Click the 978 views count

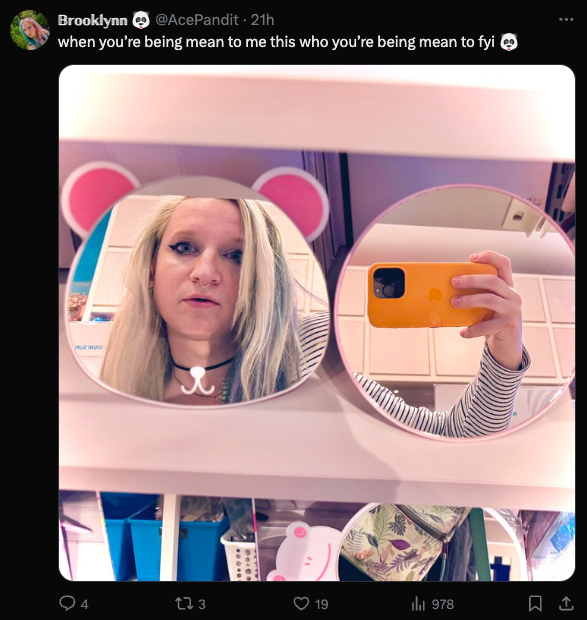pos(443,604)
